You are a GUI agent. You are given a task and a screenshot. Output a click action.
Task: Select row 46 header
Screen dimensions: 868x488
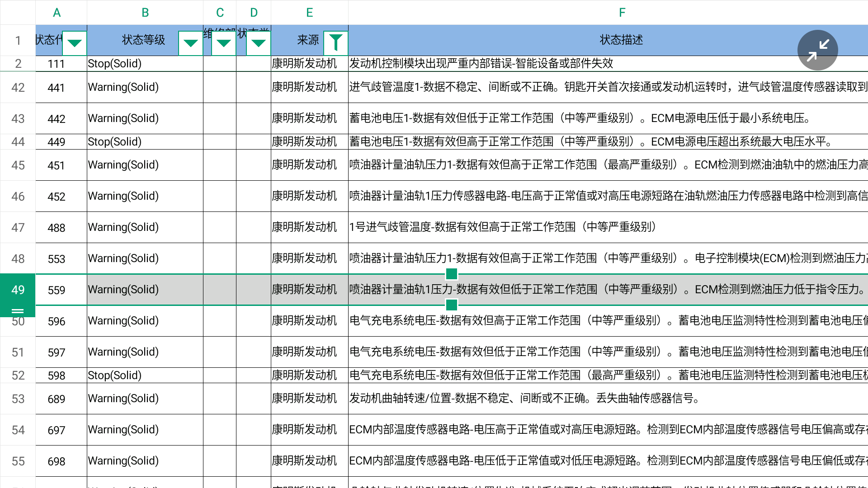(18, 196)
